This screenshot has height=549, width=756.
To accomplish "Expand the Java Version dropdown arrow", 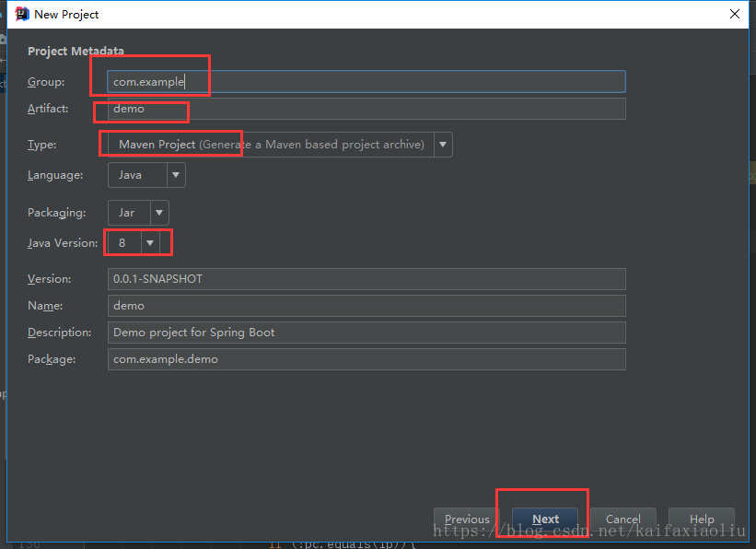I will (150, 242).
